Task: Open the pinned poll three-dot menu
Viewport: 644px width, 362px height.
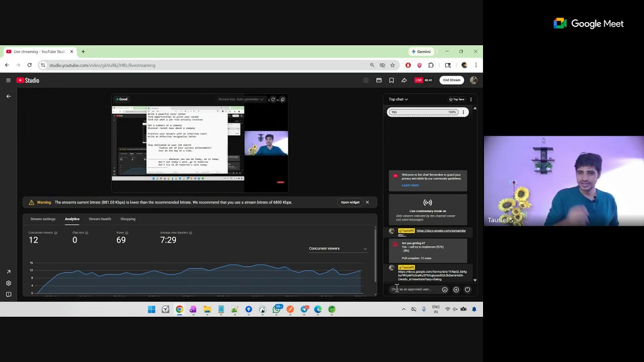Action: tap(463, 112)
